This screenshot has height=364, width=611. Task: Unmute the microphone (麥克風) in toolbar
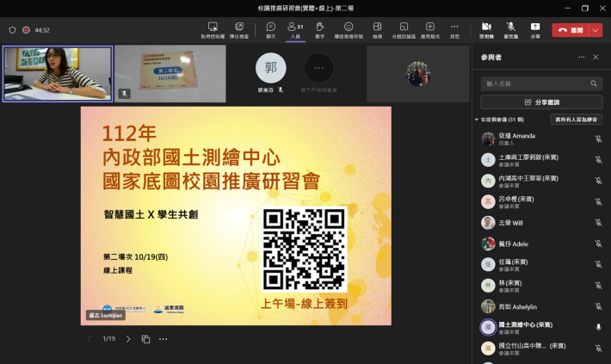511,27
